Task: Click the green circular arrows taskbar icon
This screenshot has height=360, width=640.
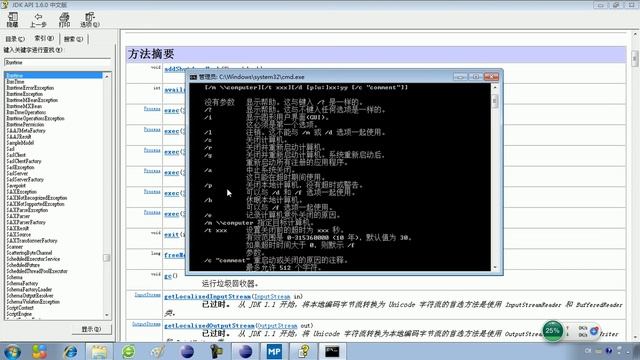Action: tap(129, 351)
